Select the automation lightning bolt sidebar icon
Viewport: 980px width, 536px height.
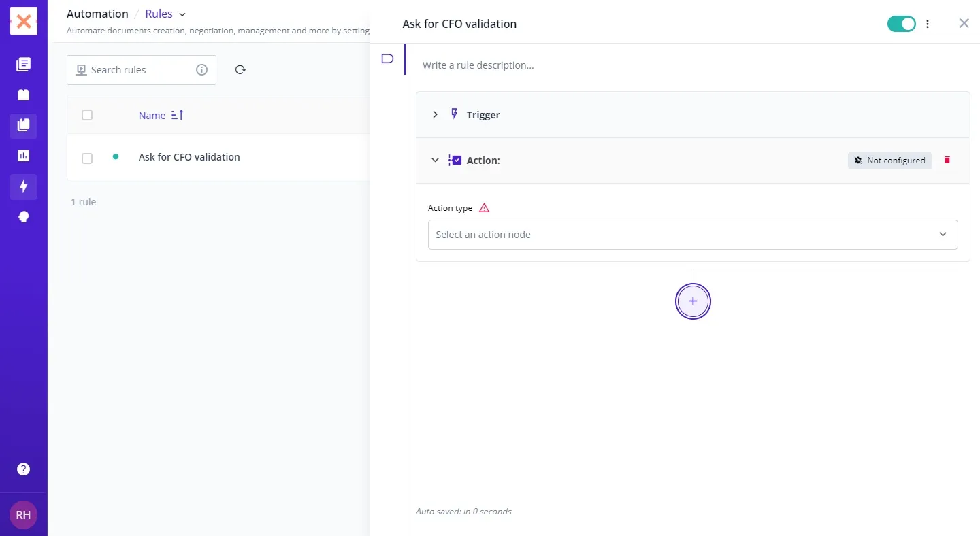(x=23, y=186)
